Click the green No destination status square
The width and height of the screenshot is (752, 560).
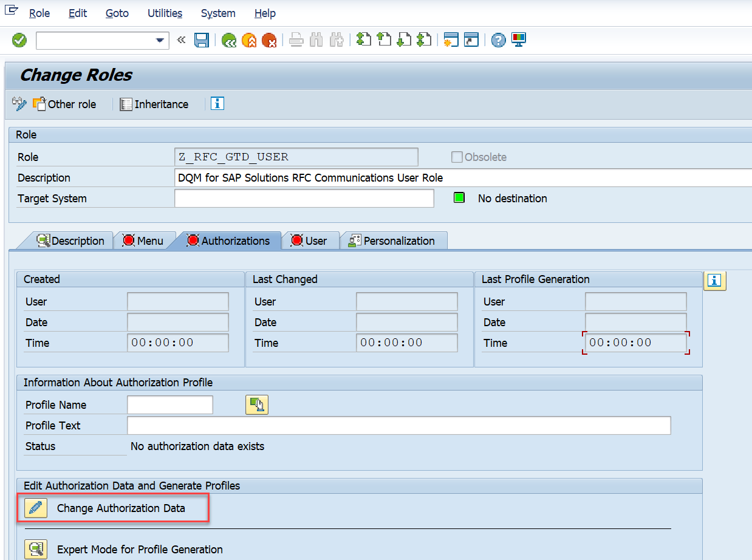pyautogui.click(x=459, y=198)
